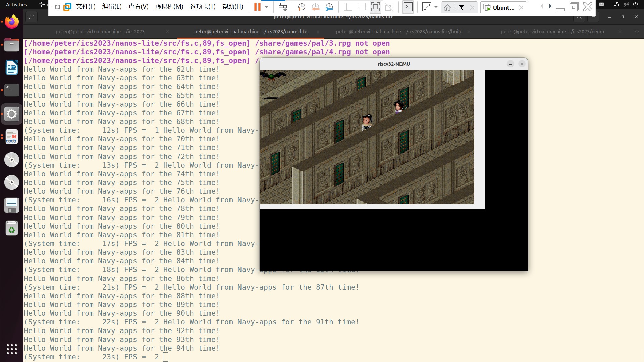Open the Trash from the dock
644x362 pixels.
point(12,228)
